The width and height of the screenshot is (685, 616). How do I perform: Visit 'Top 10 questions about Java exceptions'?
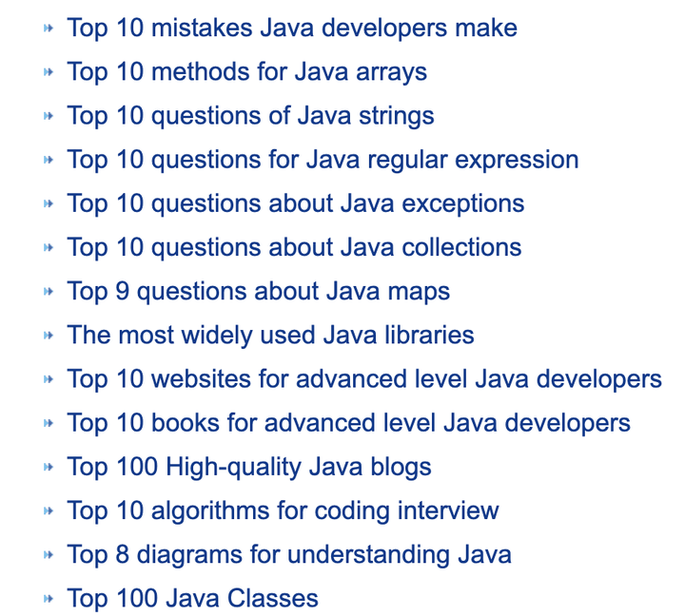(295, 203)
